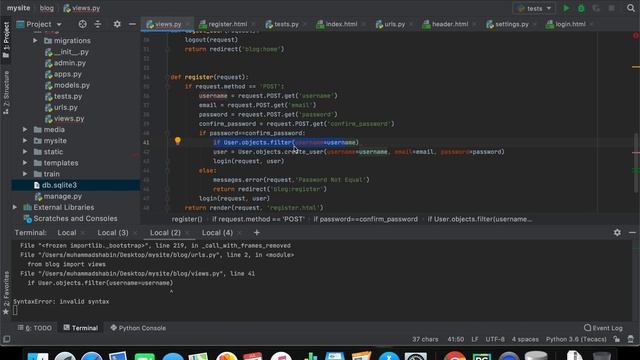Click the Favorites star icon
This screenshot has height=360, width=640.
click(x=6, y=312)
